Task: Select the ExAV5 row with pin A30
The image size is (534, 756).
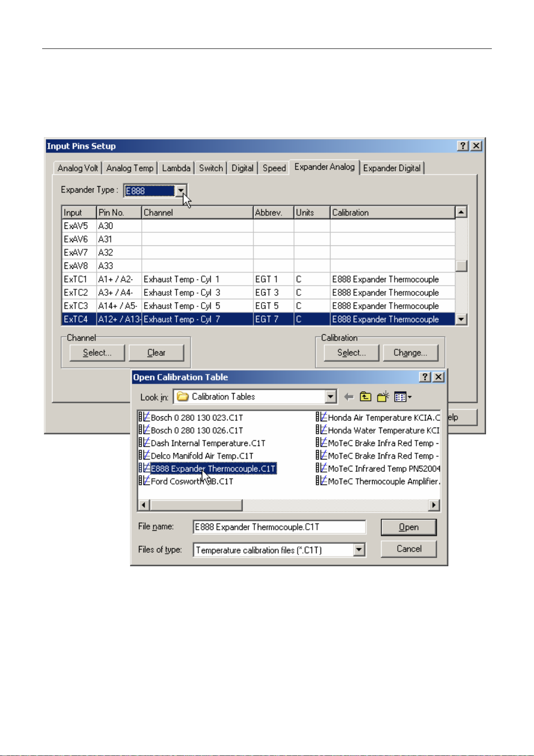Action: (x=258, y=226)
